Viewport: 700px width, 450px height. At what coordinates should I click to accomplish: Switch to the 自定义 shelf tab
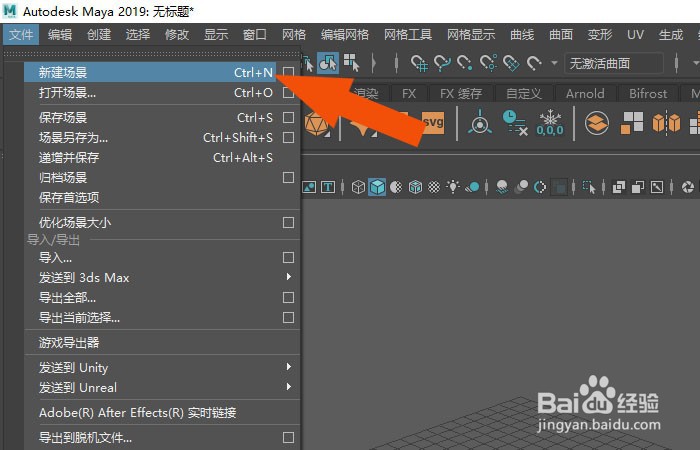[524, 93]
